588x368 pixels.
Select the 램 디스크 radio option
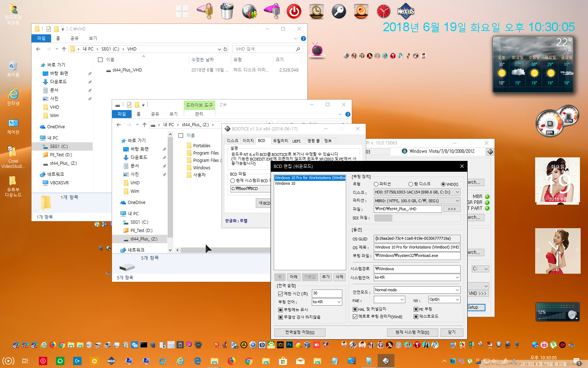click(411, 184)
